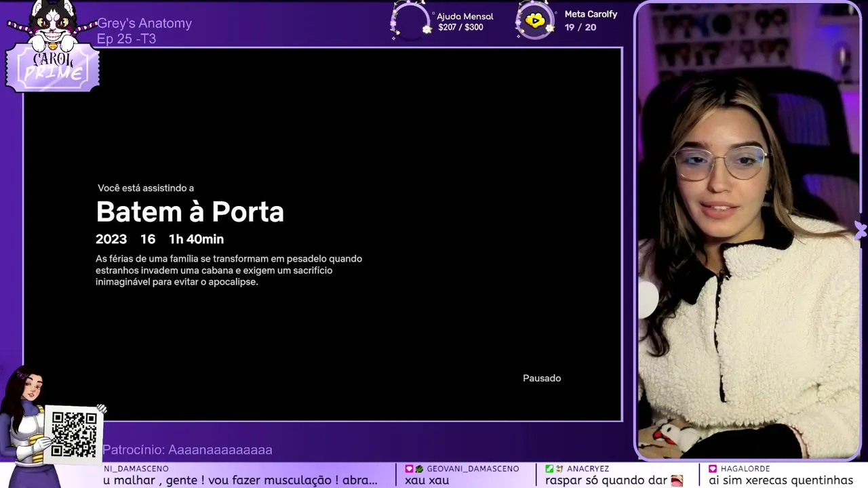Image resolution: width=868 pixels, height=488 pixels.
Task: Click the butterfly decoration on webcam frame edge
Action: [x=860, y=230]
